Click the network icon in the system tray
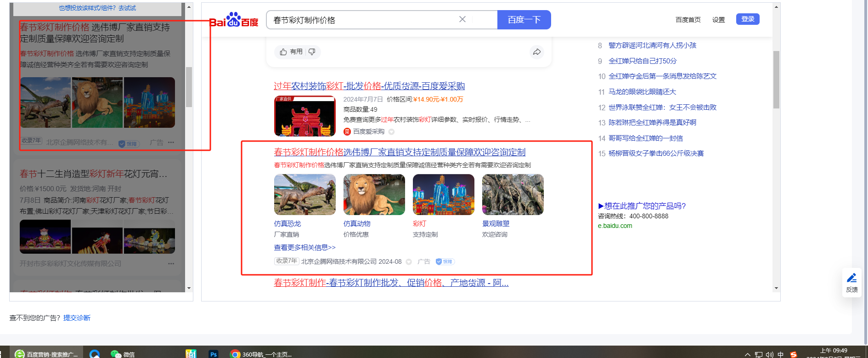This screenshot has width=868, height=358. click(759, 354)
